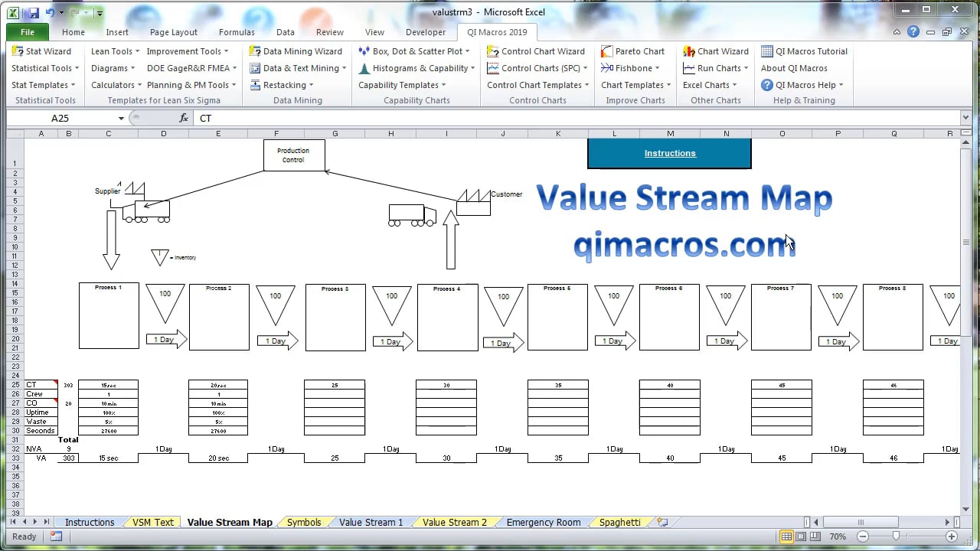Expand Control Chart Templates dropdown
980x551 pixels.
click(538, 85)
